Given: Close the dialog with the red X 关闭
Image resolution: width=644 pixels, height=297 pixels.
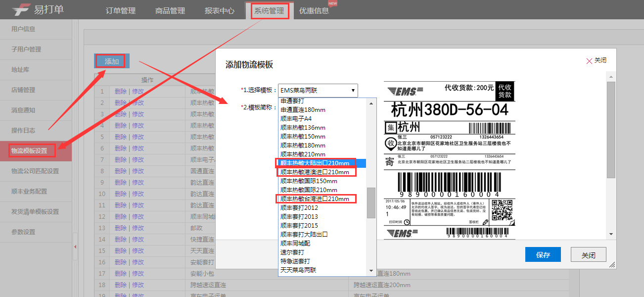Looking at the screenshot, I should point(596,60).
